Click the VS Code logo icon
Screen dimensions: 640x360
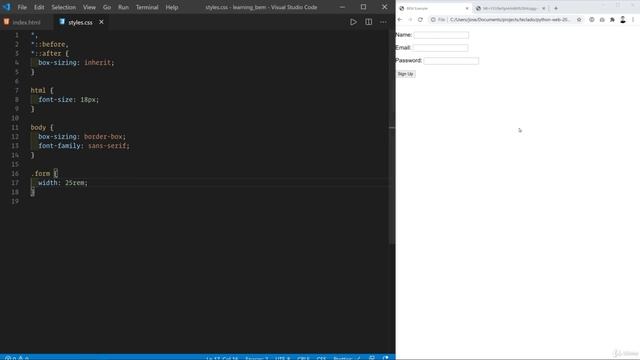tap(7, 7)
